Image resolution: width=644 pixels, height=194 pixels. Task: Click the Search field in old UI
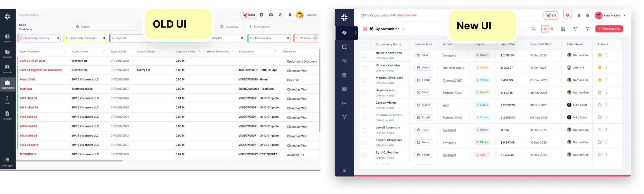click(105, 27)
